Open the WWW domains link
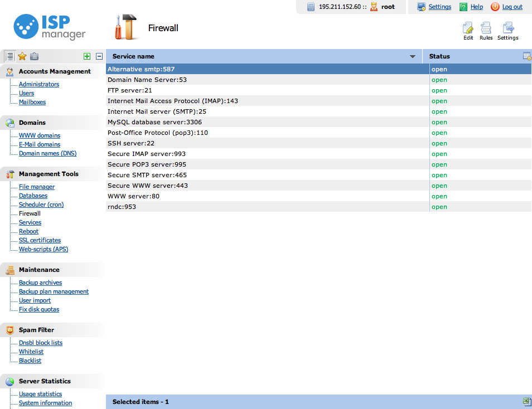The height and width of the screenshot is (409, 532). click(x=40, y=135)
